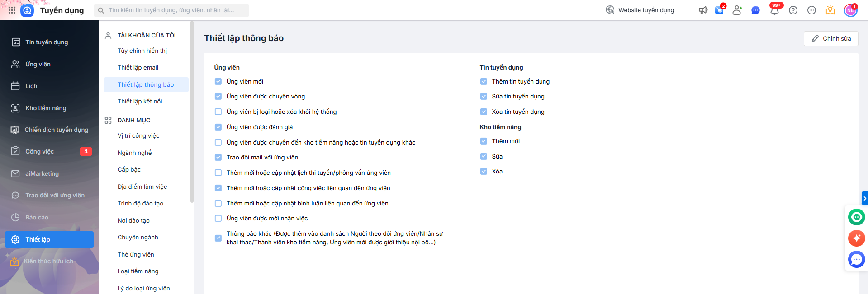The height and width of the screenshot is (294, 868).
Task: Open the app grid launcher icon
Action: click(x=12, y=10)
